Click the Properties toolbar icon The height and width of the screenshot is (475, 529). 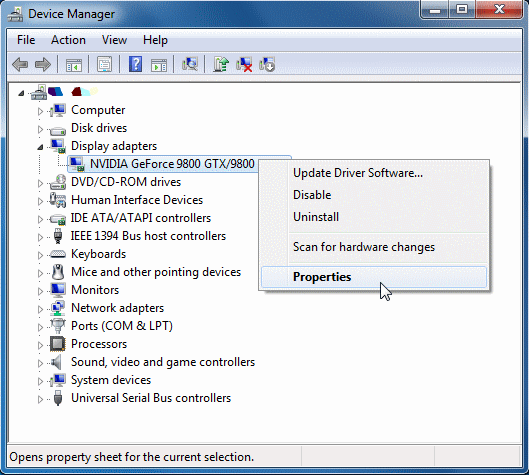click(x=105, y=64)
